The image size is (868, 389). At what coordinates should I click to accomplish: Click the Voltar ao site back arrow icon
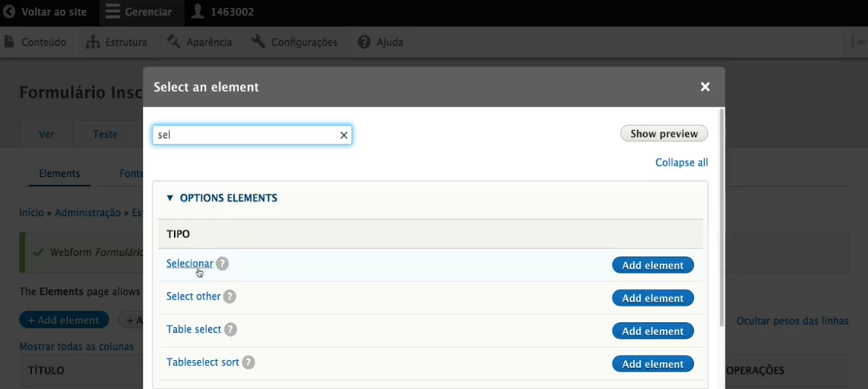(x=9, y=12)
